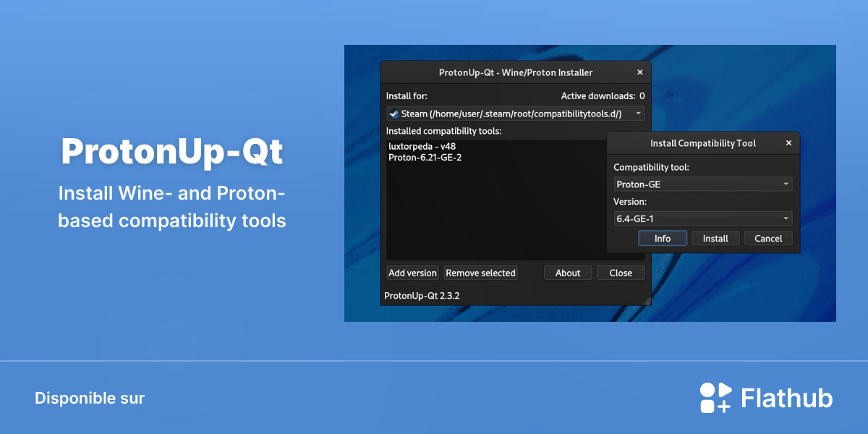Click the Active downloads: 0 label
This screenshot has height=434, width=868.
(x=603, y=95)
